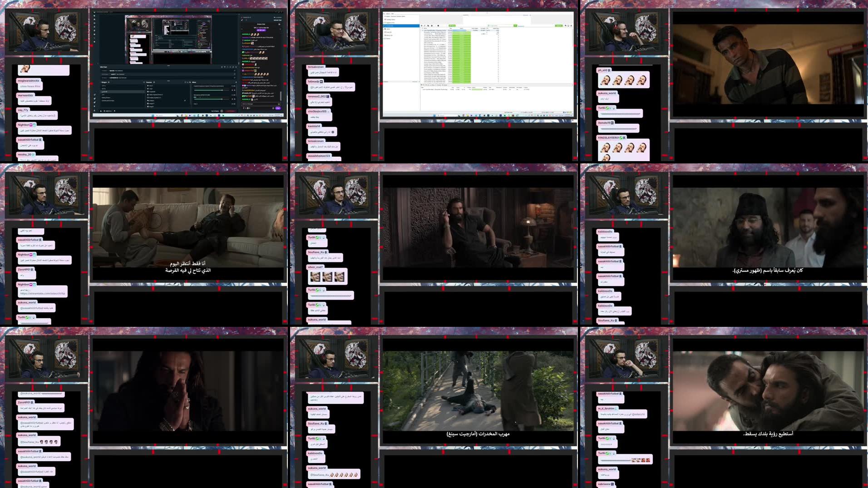Image resolution: width=868 pixels, height=488 pixels.
Task: Click username moghwaradrocks in chat overlay
Action: [x=29, y=81]
